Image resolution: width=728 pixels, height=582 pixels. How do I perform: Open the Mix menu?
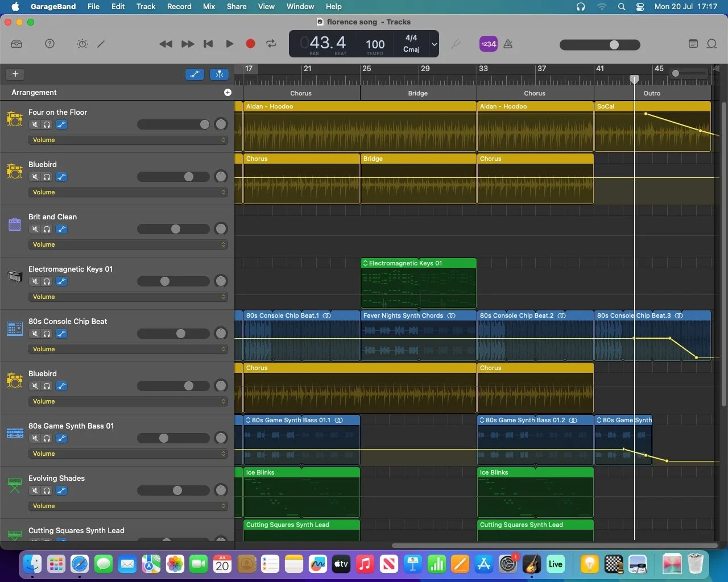(x=209, y=7)
